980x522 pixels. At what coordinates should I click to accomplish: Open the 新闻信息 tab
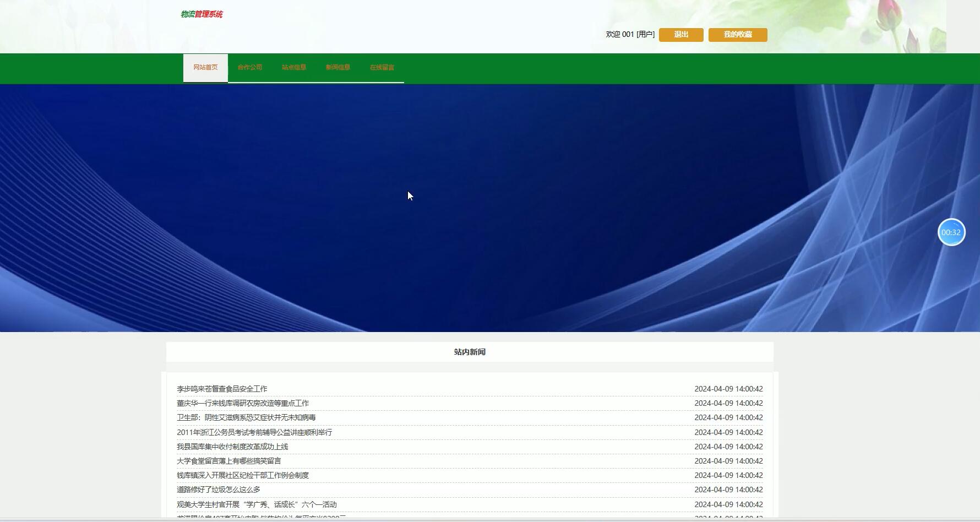click(337, 67)
